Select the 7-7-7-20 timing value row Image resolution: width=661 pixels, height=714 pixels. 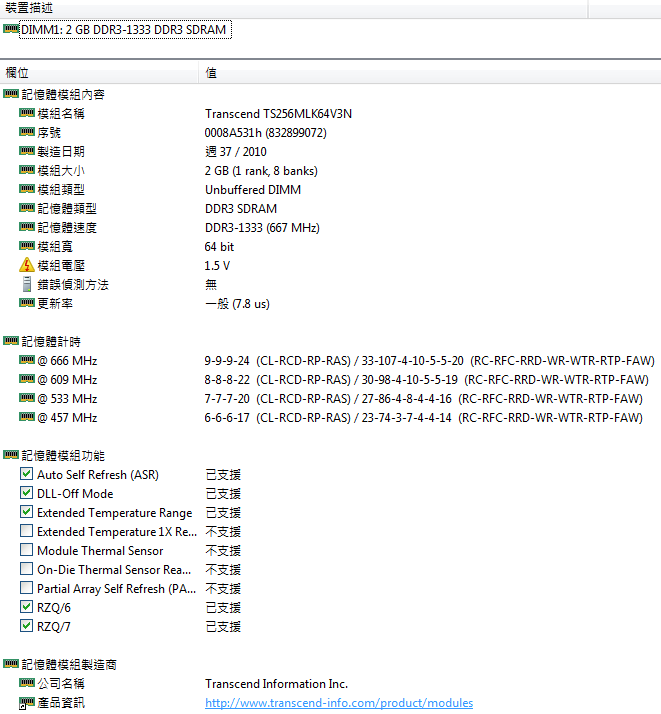click(423, 399)
